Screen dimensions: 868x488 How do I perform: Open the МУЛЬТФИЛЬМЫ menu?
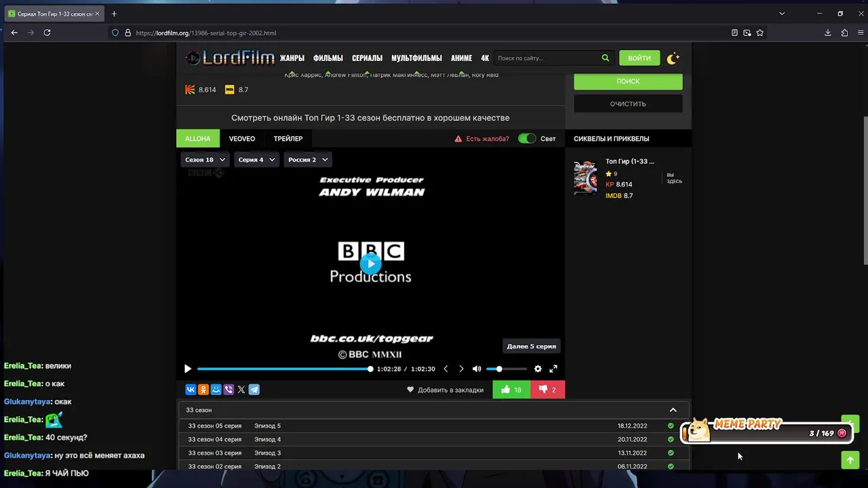coord(416,58)
